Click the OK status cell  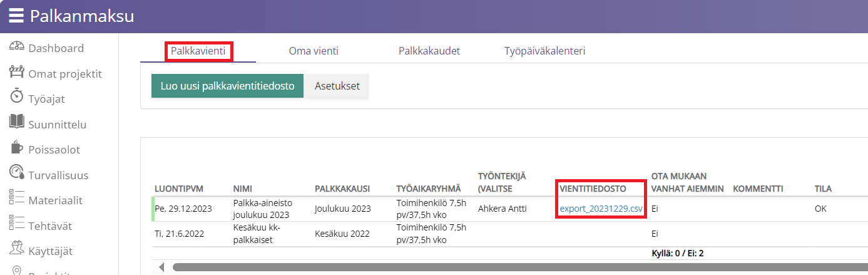pyautogui.click(x=820, y=209)
